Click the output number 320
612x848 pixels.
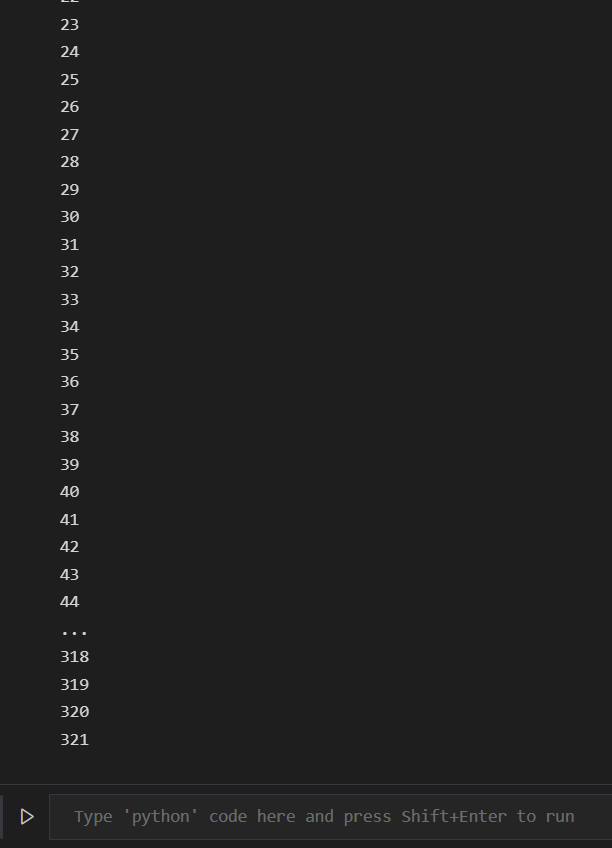pos(73,711)
